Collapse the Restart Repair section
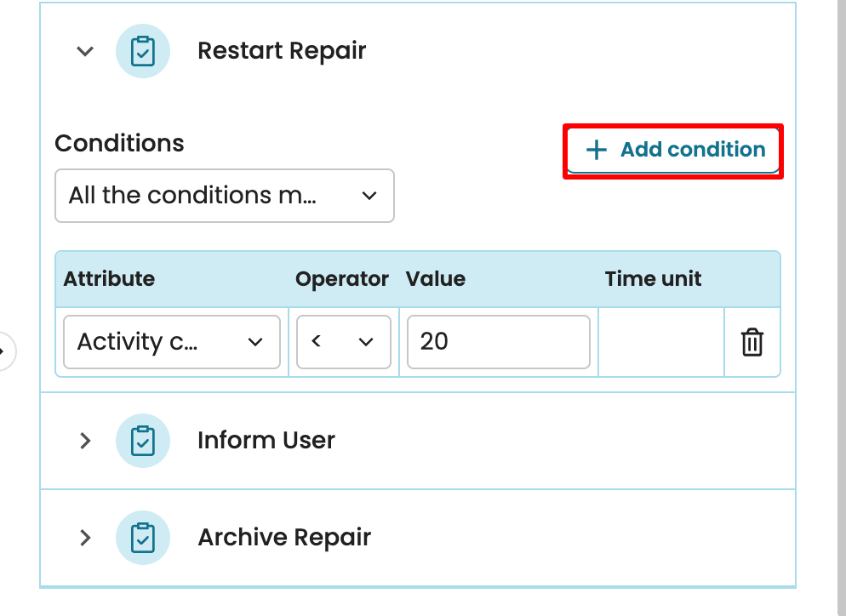This screenshot has width=846, height=616. [x=84, y=51]
